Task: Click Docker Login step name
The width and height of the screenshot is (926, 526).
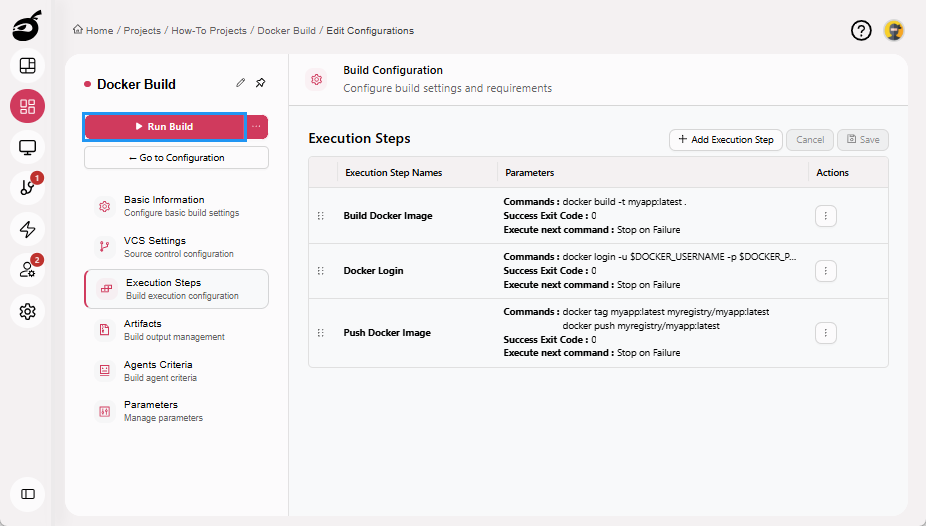Action: point(373,270)
